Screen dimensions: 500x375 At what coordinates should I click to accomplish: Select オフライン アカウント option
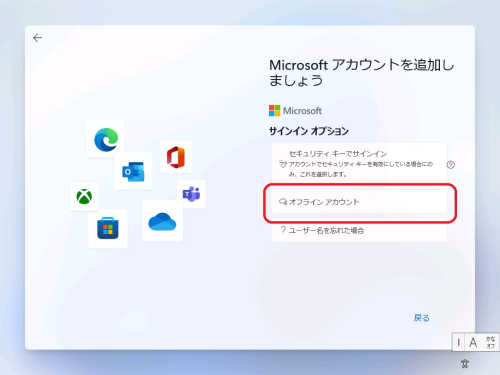click(x=359, y=202)
